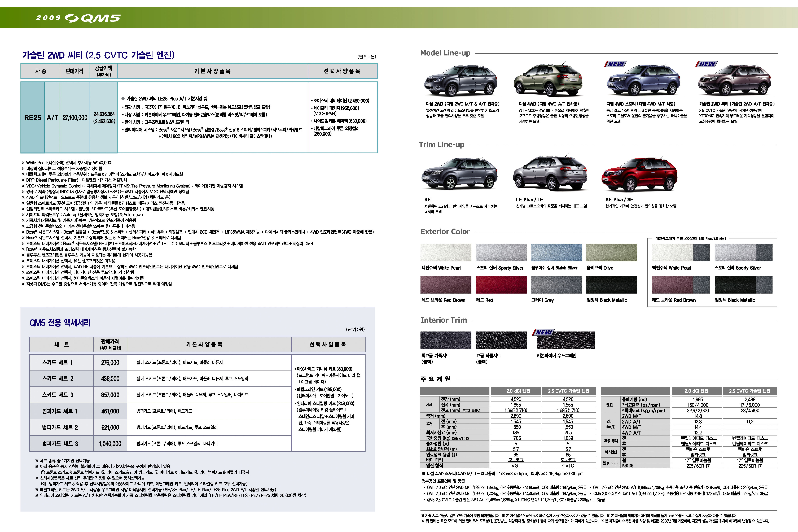
Task: Click the Exterior Color heading
Action: (x=445, y=231)
